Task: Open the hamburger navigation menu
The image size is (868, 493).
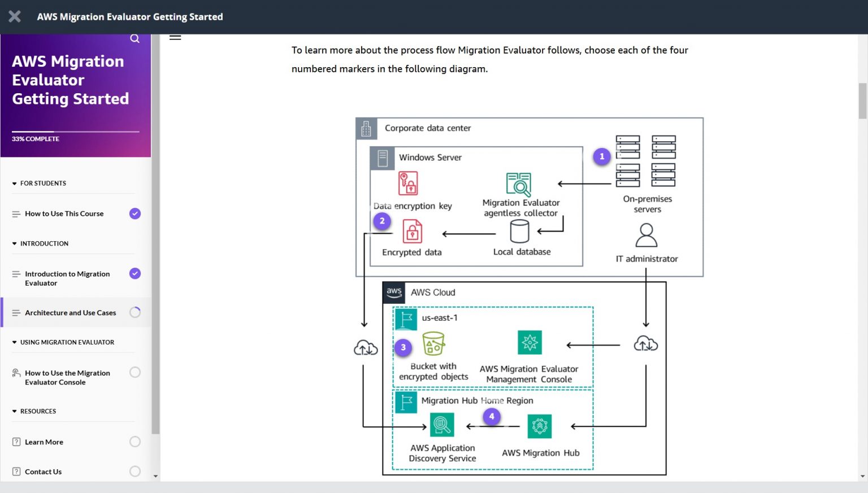Action: pos(175,36)
